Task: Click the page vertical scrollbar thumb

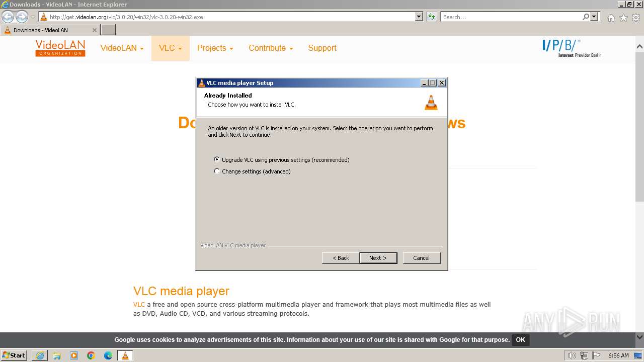Action: point(639,126)
